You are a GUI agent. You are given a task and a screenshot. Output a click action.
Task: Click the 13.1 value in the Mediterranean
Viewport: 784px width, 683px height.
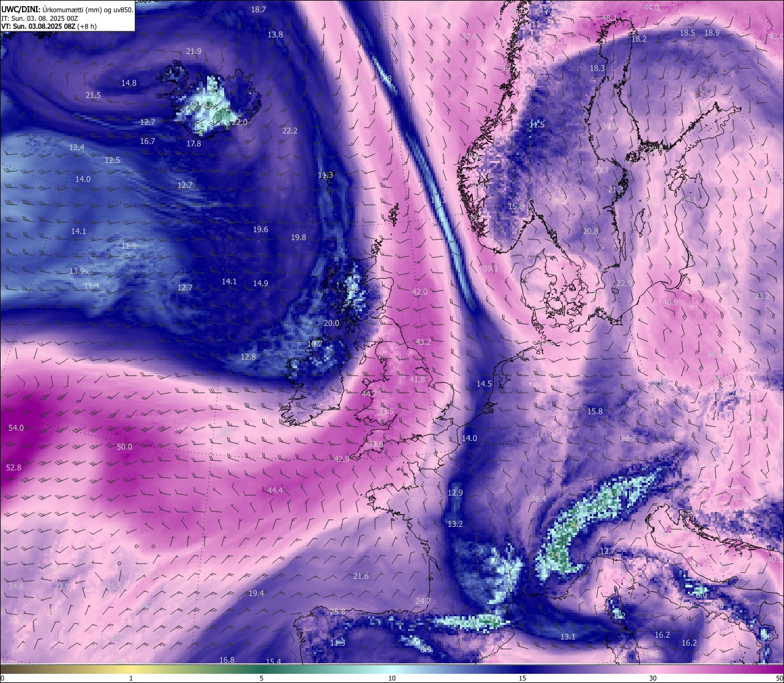(x=568, y=636)
